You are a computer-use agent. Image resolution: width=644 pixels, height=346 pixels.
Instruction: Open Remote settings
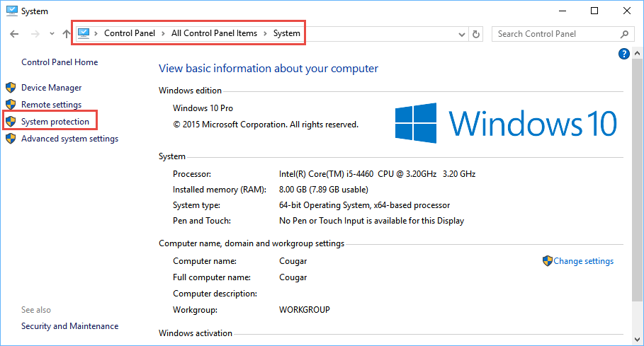pyautogui.click(x=51, y=105)
